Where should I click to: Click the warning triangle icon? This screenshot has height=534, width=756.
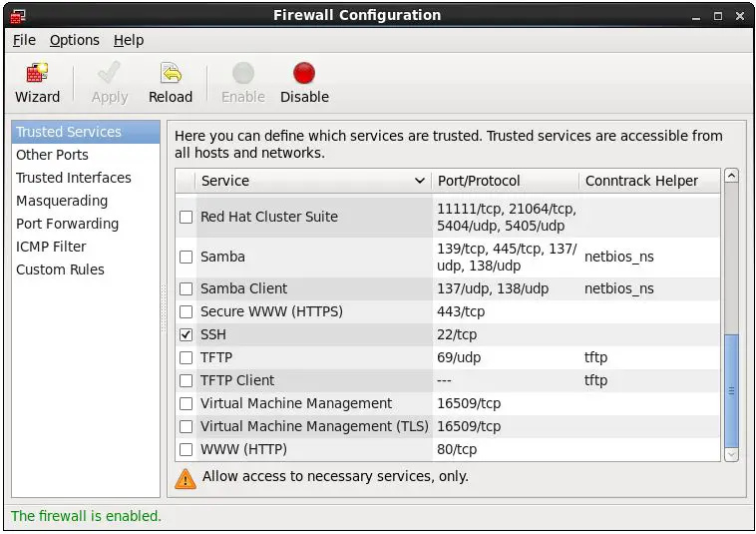(186, 477)
